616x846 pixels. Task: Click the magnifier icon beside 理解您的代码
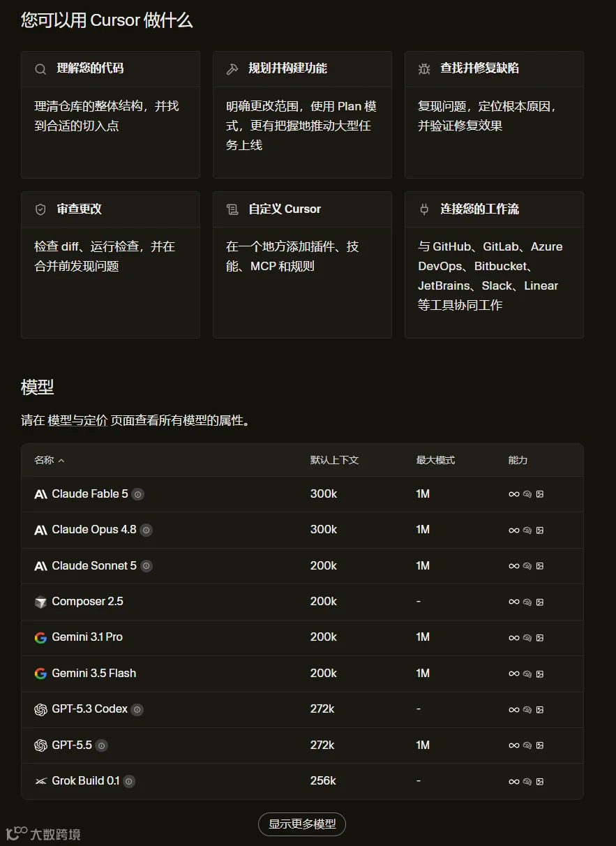point(40,69)
